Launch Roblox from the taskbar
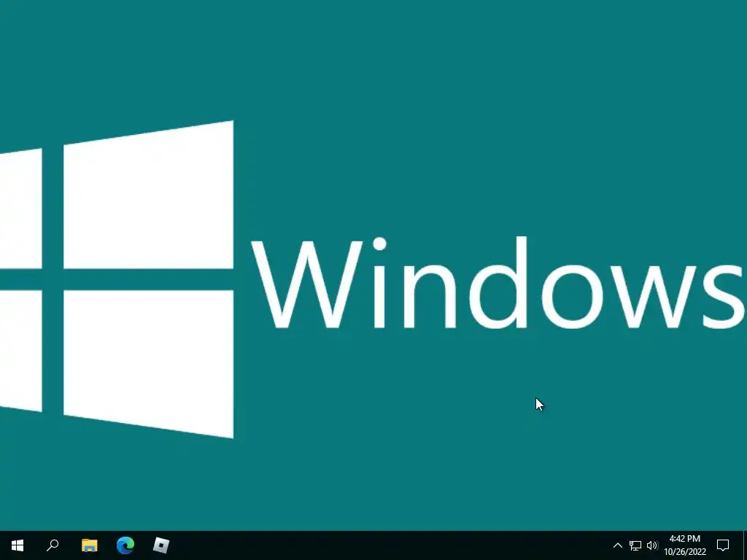Screen dimensions: 747x560 (x=161, y=545)
